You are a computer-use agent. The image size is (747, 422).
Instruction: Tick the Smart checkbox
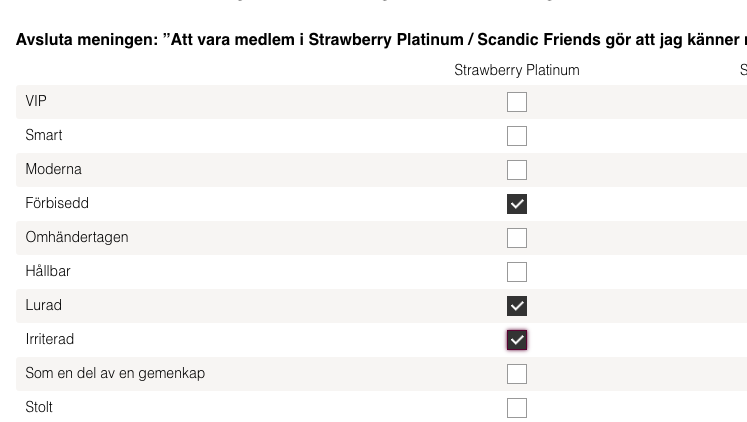pos(517,136)
